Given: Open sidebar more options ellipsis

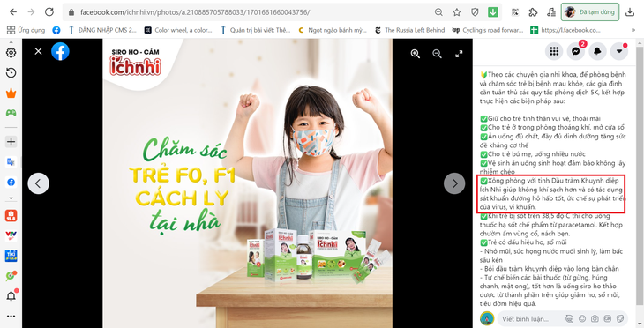Looking at the screenshot, I should click(x=11, y=317).
